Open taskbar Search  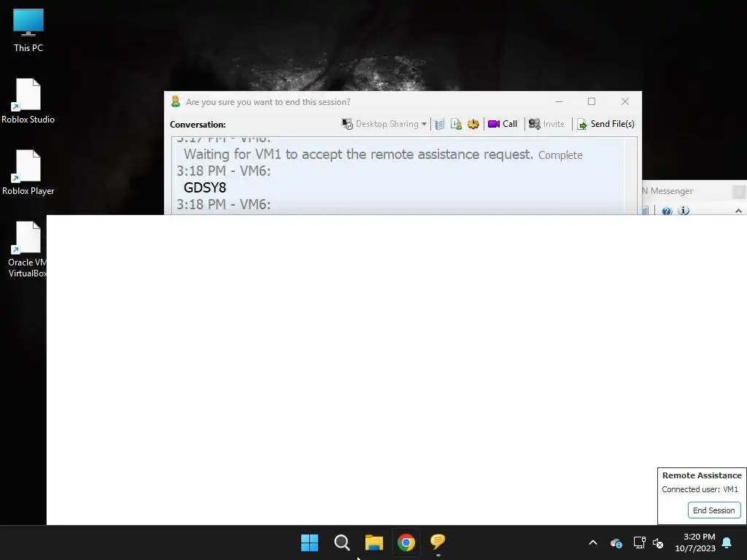[341, 542]
